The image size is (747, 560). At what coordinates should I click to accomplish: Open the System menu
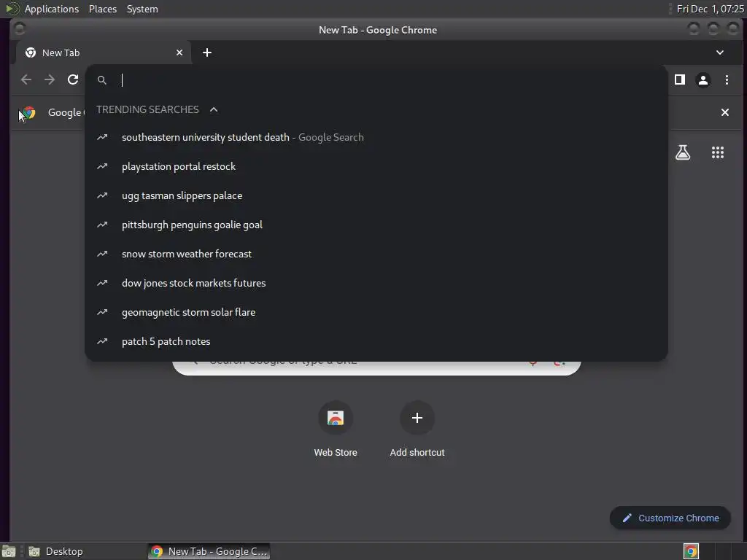click(142, 9)
